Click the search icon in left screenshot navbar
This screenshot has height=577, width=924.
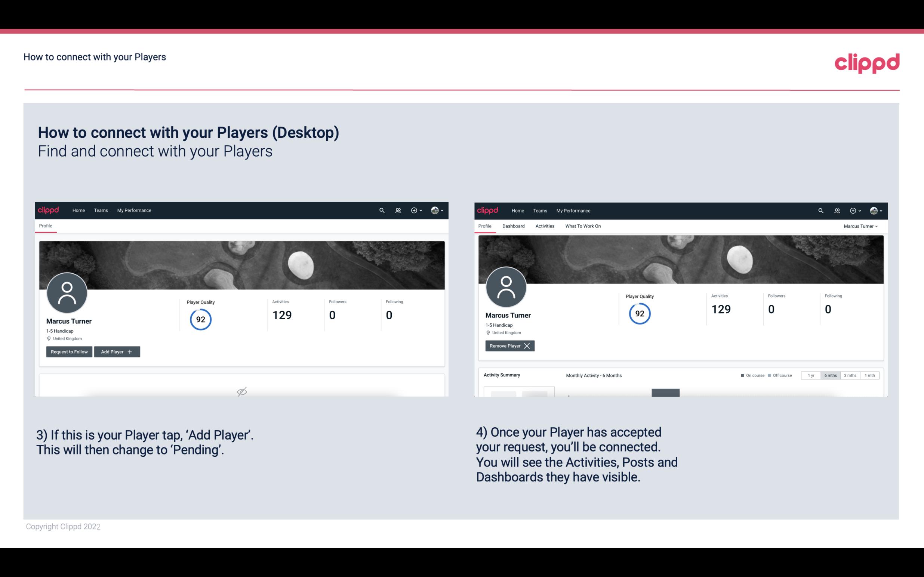(x=381, y=211)
